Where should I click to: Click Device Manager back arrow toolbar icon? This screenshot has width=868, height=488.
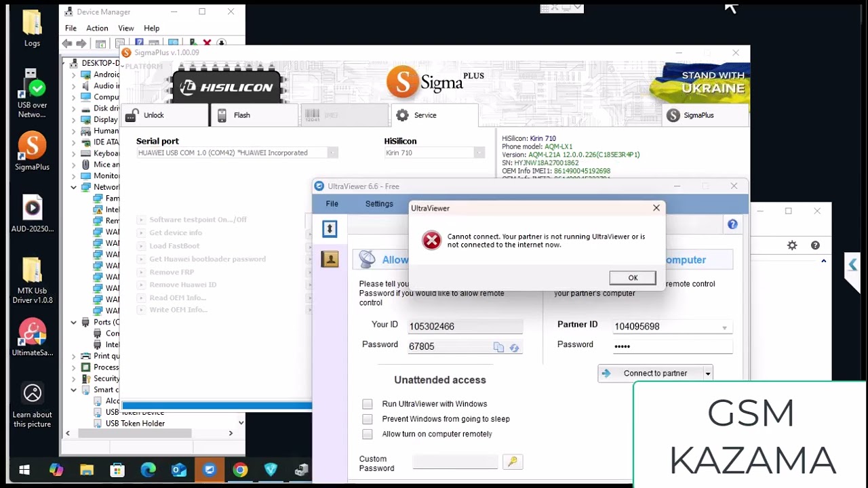click(67, 43)
